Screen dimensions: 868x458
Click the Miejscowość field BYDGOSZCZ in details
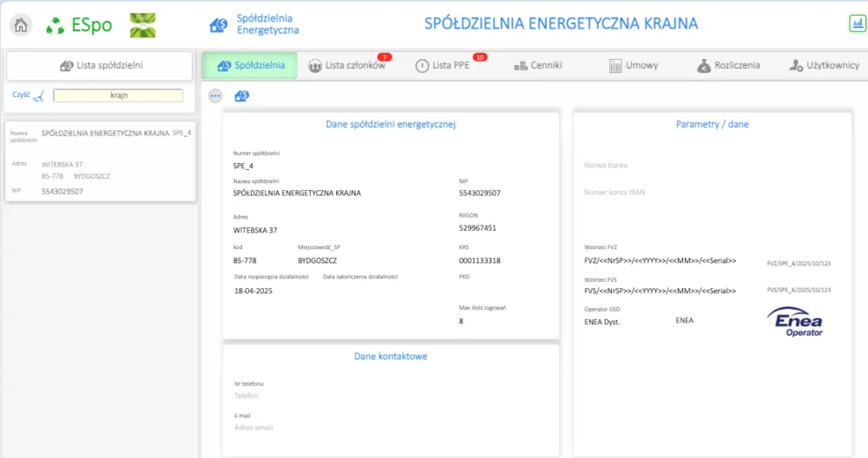click(x=317, y=260)
